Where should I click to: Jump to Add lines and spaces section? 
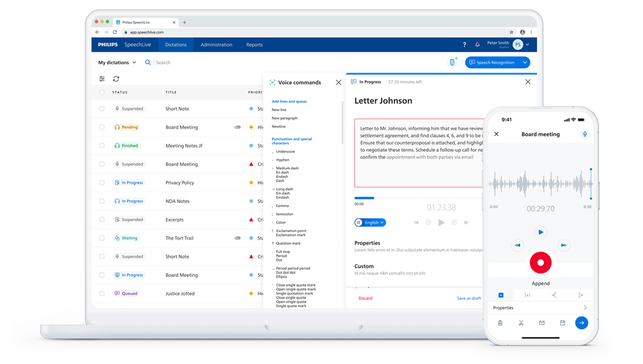click(x=289, y=102)
